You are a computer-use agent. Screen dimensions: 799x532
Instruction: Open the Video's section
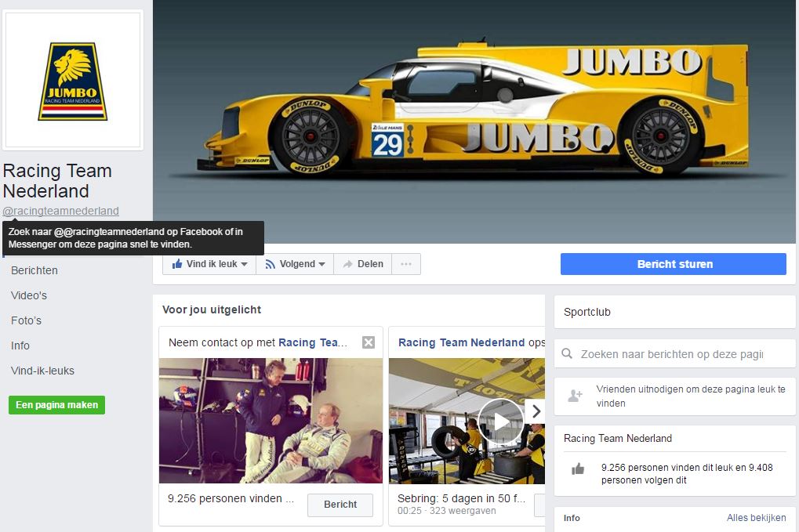coord(29,295)
